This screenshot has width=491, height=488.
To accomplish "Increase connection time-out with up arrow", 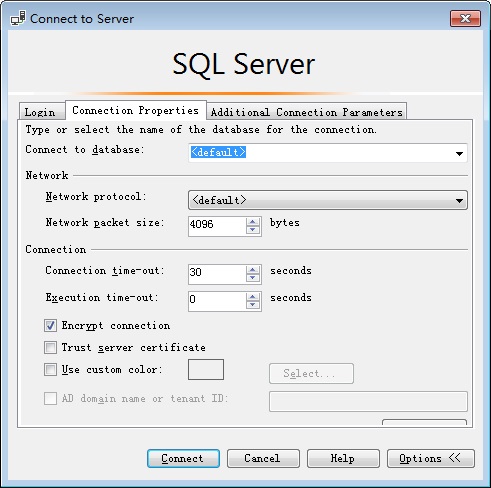I will click(x=253, y=270).
